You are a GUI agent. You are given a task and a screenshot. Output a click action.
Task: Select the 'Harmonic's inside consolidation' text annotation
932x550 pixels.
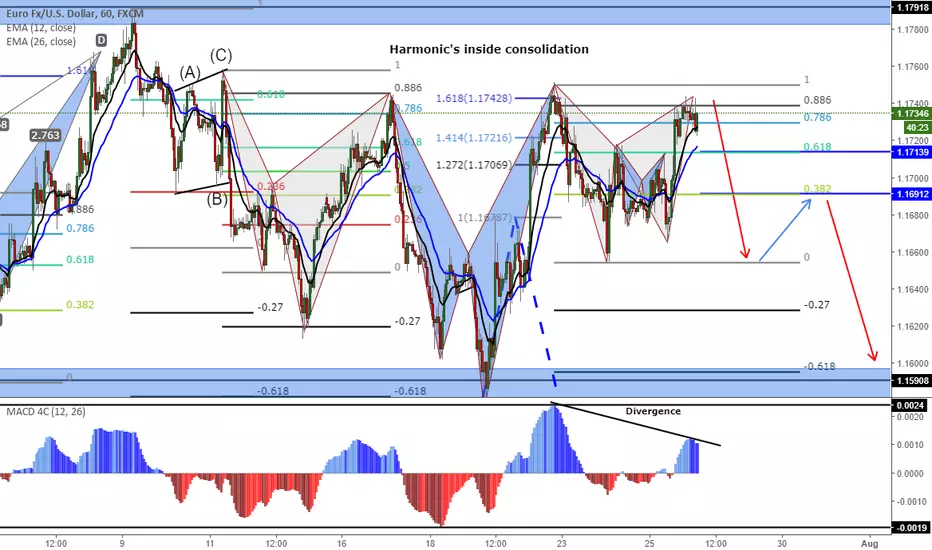click(489, 49)
